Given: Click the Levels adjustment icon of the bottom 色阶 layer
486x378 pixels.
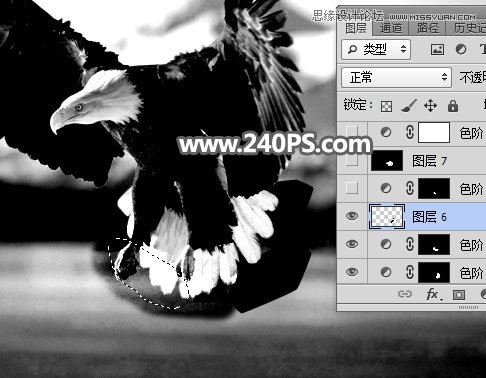Looking at the screenshot, I should click(386, 272).
